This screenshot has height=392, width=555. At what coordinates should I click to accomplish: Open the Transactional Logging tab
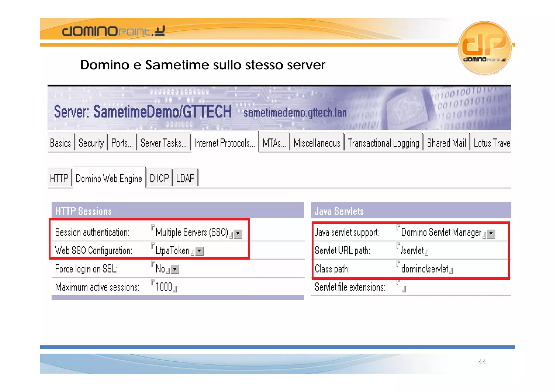click(x=383, y=143)
